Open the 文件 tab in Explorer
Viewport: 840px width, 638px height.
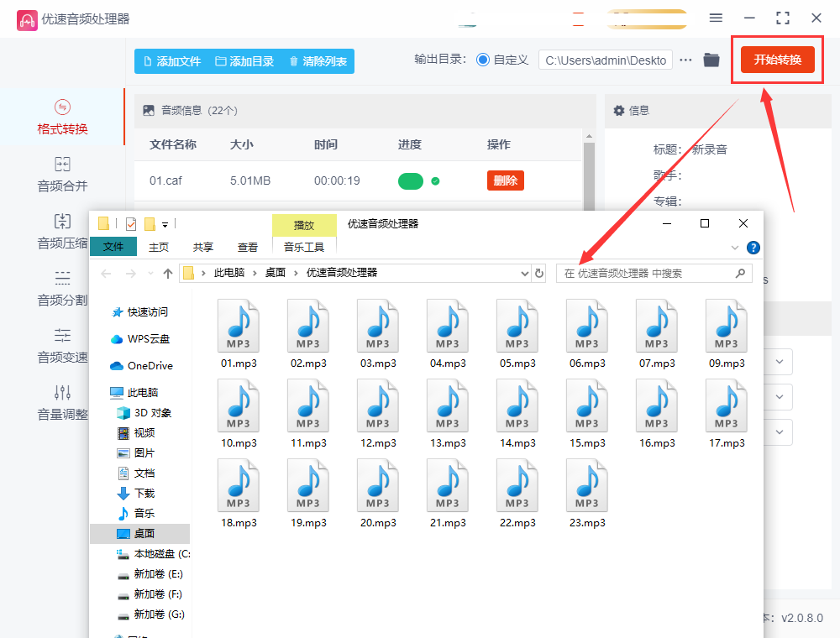tap(113, 247)
